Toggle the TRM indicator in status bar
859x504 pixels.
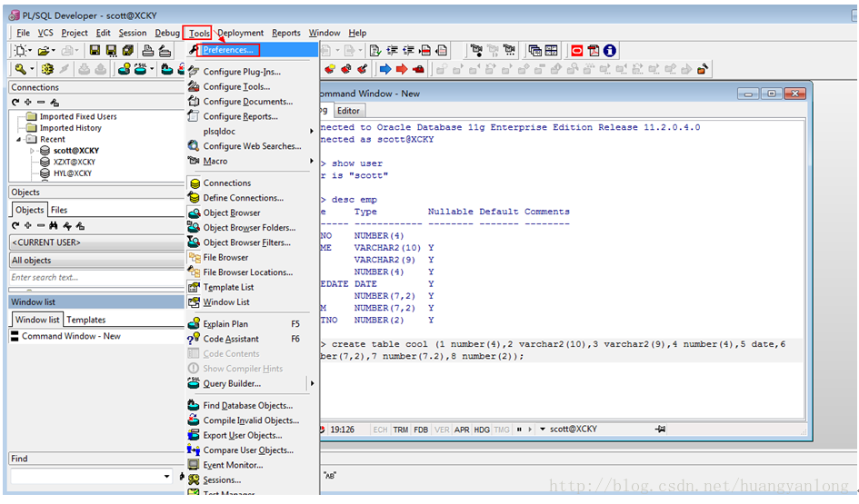(401, 430)
